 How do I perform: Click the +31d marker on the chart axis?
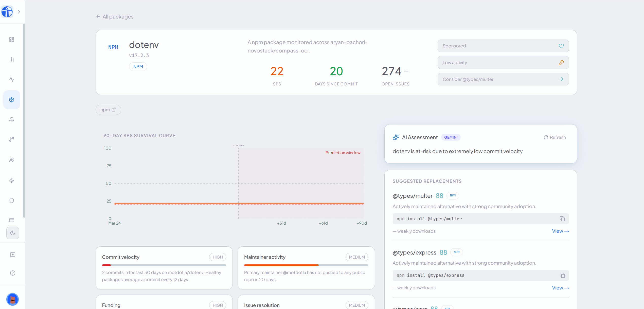[281, 223]
